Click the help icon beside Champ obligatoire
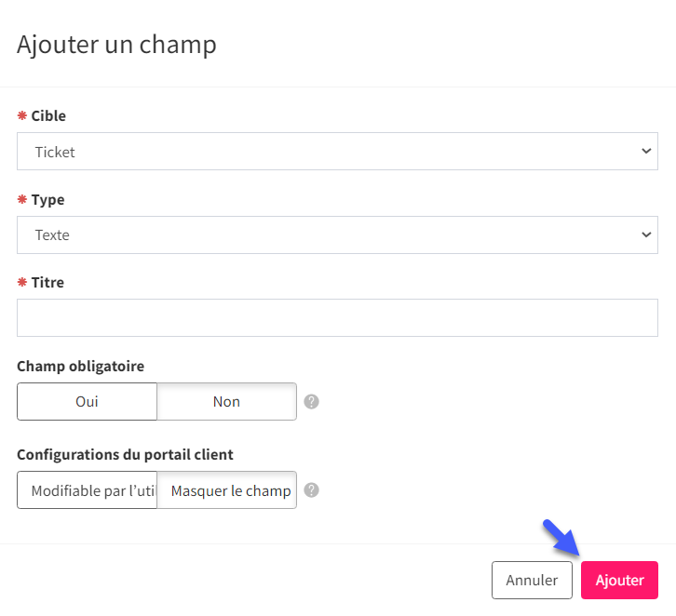Screen dimensions: 676x616 (311, 401)
